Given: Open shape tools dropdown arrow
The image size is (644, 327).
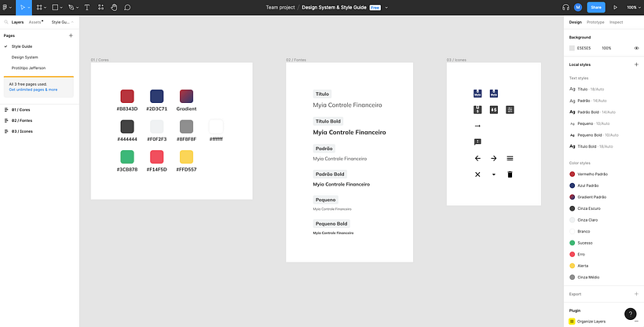Looking at the screenshot, I should coord(61,8).
